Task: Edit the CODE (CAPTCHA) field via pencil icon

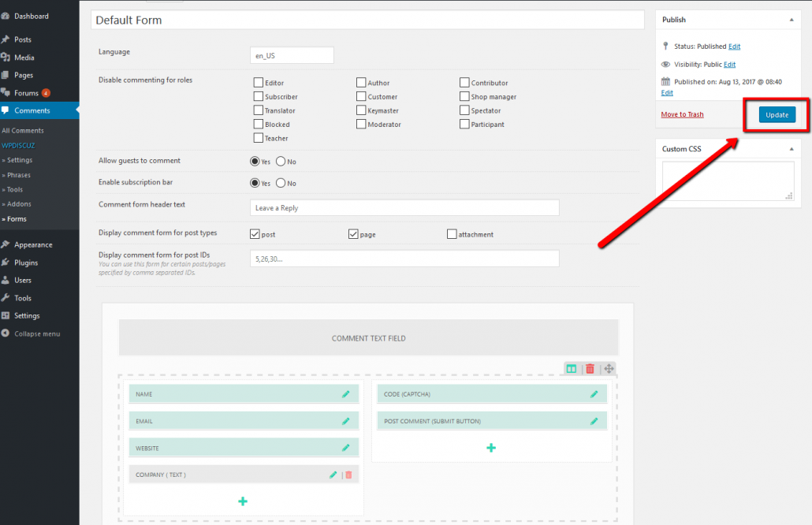Action: click(594, 394)
